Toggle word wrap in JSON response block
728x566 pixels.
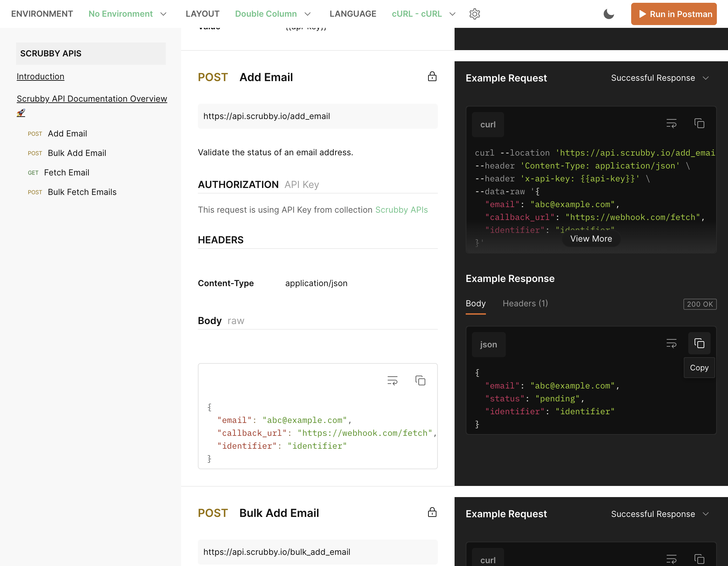(671, 344)
